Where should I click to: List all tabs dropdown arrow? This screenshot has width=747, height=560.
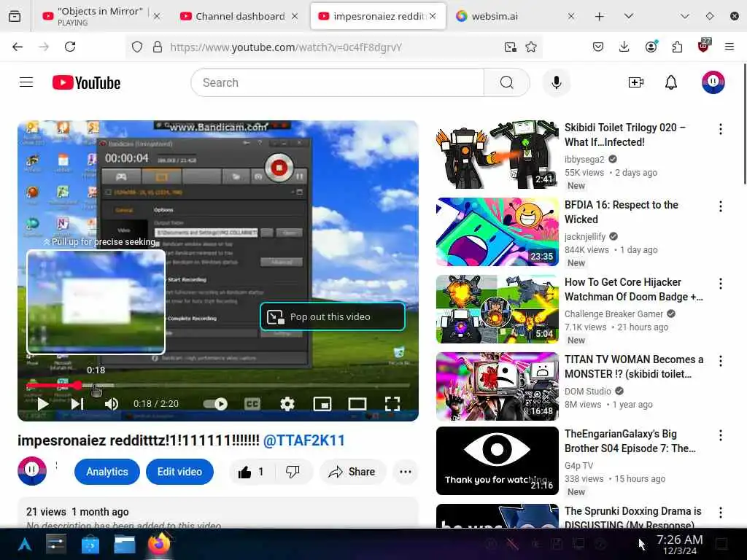[628, 16]
